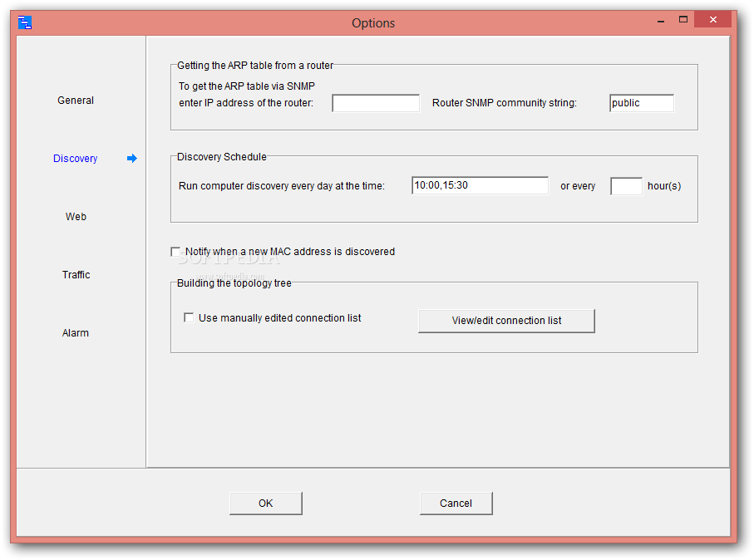
Task: Enable notify on new MAC address
Action: [x=175, y=252]
